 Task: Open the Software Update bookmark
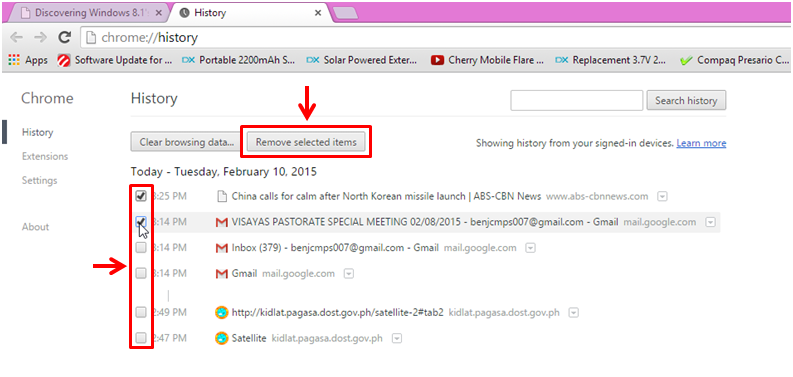115,60
